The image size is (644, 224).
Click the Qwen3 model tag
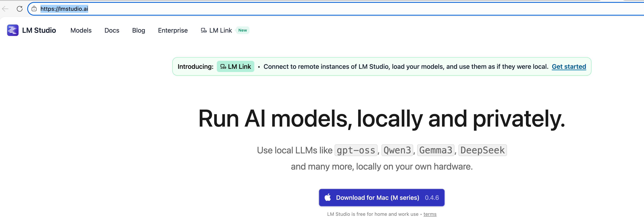click(x=397, y=150)
